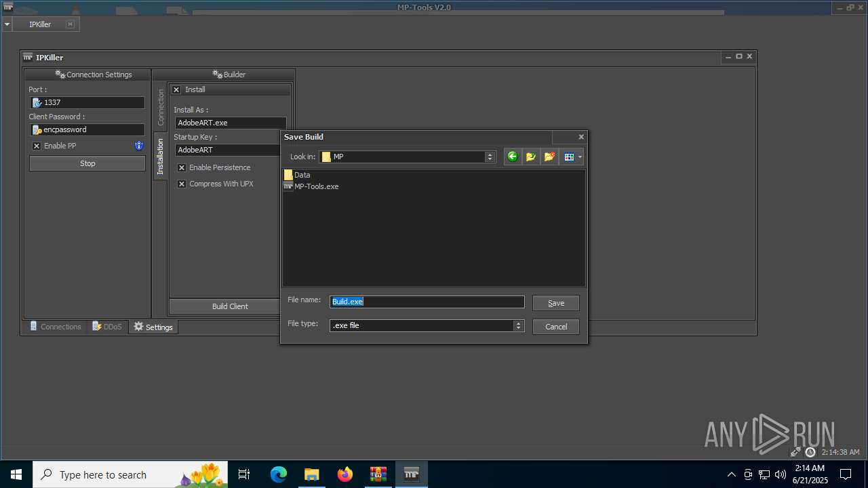Select MP-Tools.exe in the file list

(311, 186)
